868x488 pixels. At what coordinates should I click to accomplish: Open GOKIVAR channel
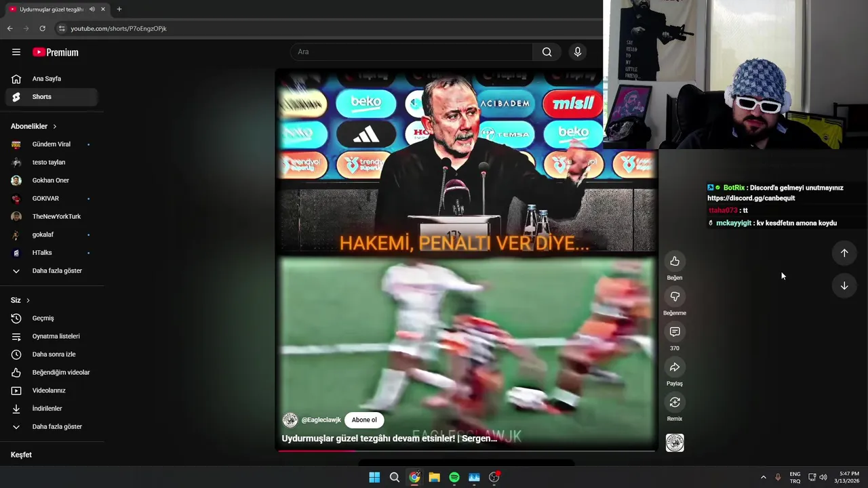[52, 199]
